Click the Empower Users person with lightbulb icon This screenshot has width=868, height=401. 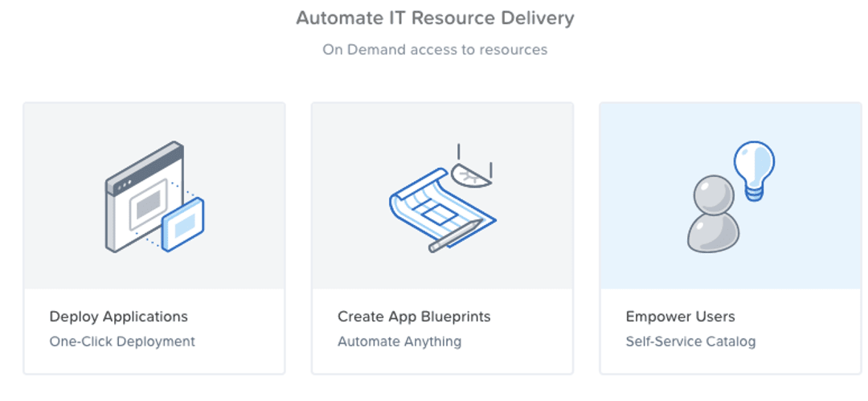pyautogui.click(x=730, y=197)
